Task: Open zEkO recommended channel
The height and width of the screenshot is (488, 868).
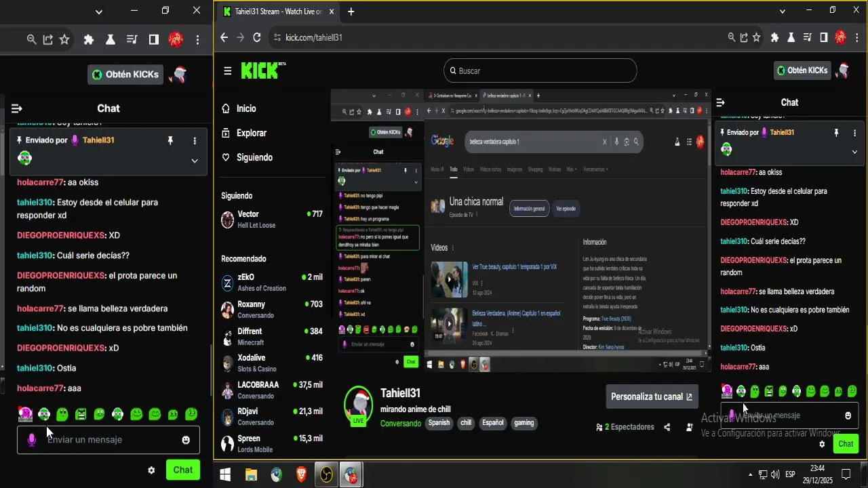Action: pos(272,283)
